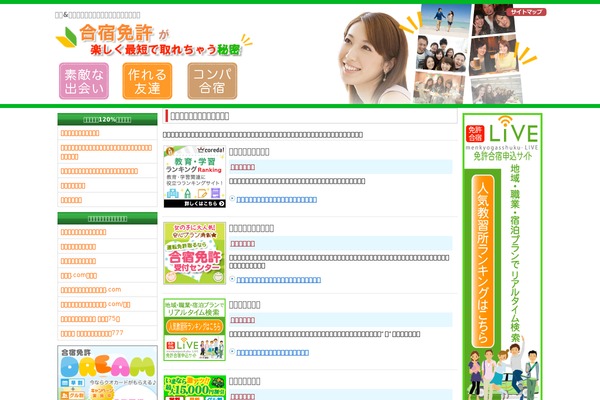600x400 pixels.
Task: Click the 地域・職業・宿泊プランでリアルタイム検索 text on right banner
Action: coord(515,253)
